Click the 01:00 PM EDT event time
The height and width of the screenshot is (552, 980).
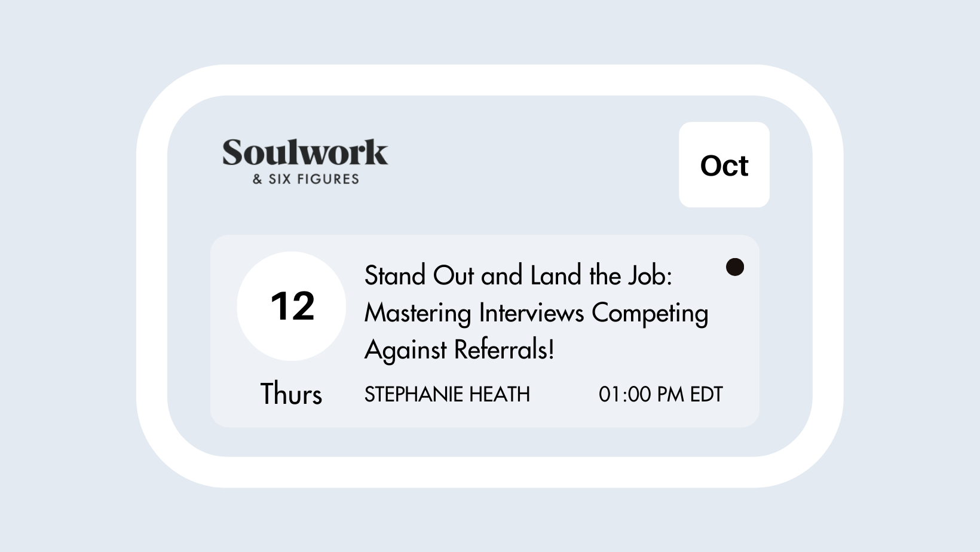point(660,394)
